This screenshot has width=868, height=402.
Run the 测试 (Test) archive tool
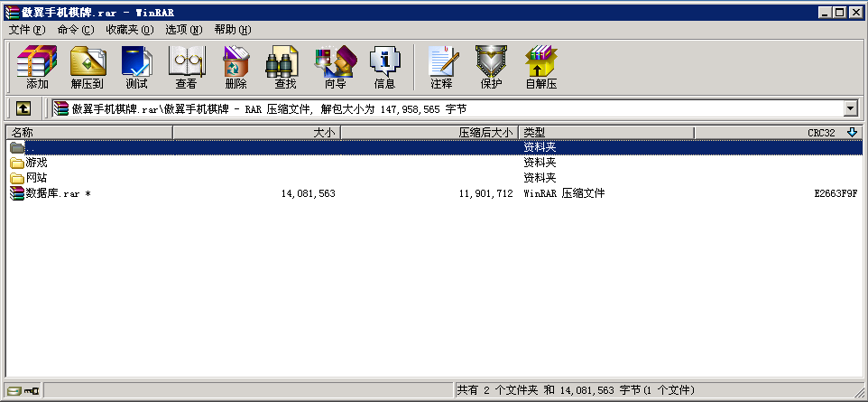[x=136, y=68]
